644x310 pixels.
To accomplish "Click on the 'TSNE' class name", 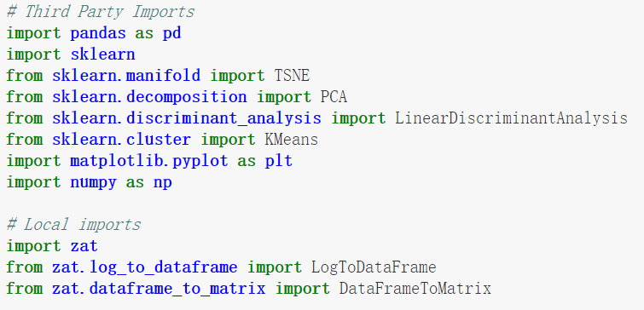I will (292, 76).
